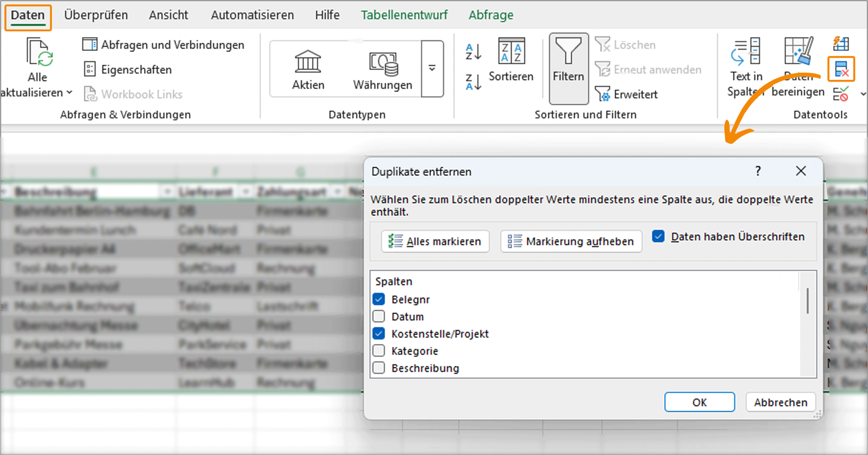Open the Tabellenentwurf tab

(404, 15)
